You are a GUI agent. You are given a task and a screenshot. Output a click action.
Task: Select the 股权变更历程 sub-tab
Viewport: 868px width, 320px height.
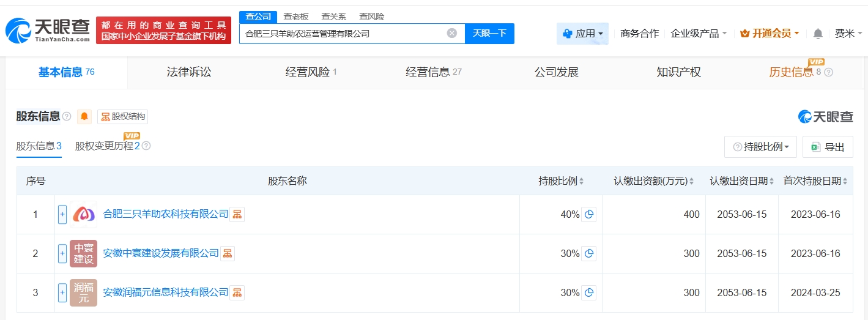pyautogui.click(x=108, y=146)
